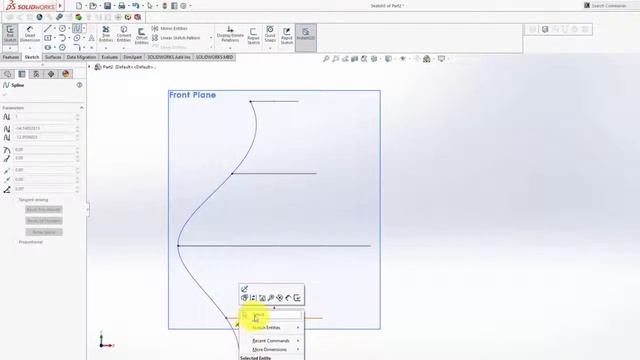Open Linear Sketch Pattern dropdown arrow
This screenshot has height=360, width=640.
pyautogui.click(x=211, y=38)
